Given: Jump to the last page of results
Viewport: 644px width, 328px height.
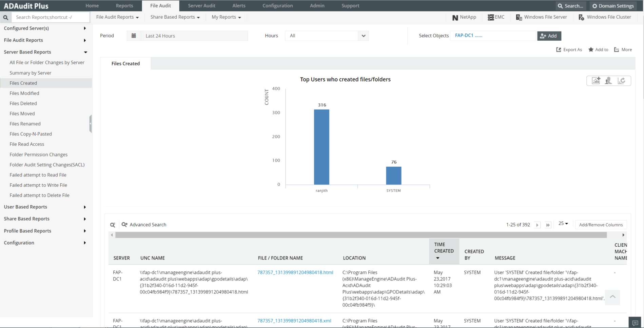Looking at the screenshot, I should tap(548, 225).
